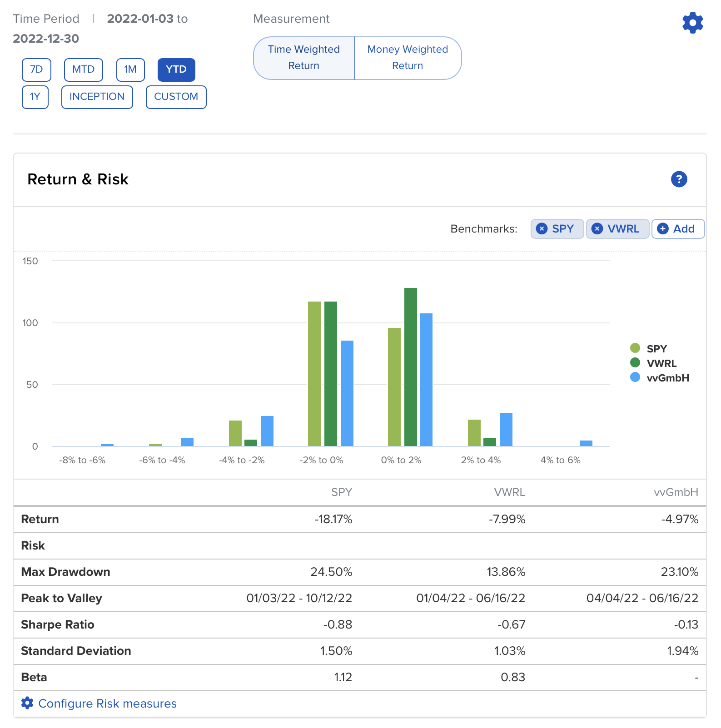Click VWRL max drawdown 13.86%

coord(506,572)
